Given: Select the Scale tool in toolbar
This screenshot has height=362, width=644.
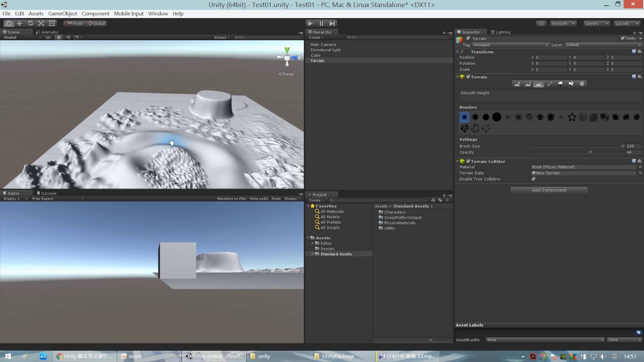Looking at the screenshot, I should click(41, 23).
